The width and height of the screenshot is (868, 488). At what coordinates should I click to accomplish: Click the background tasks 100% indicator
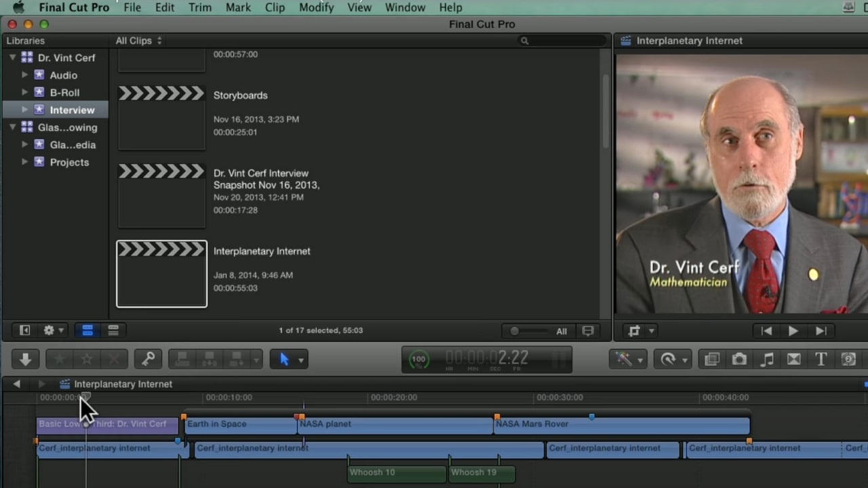tap(419, 359)
